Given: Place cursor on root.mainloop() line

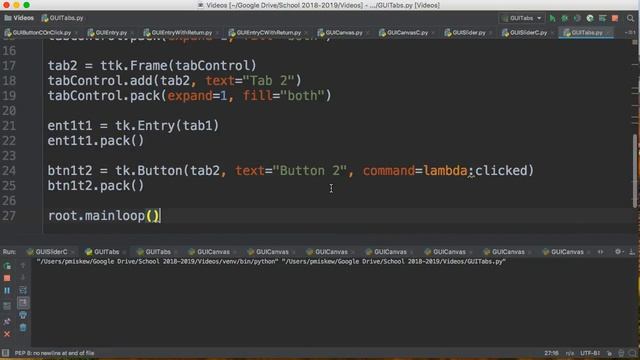Looking at the screenshot, I should point(104,216).
